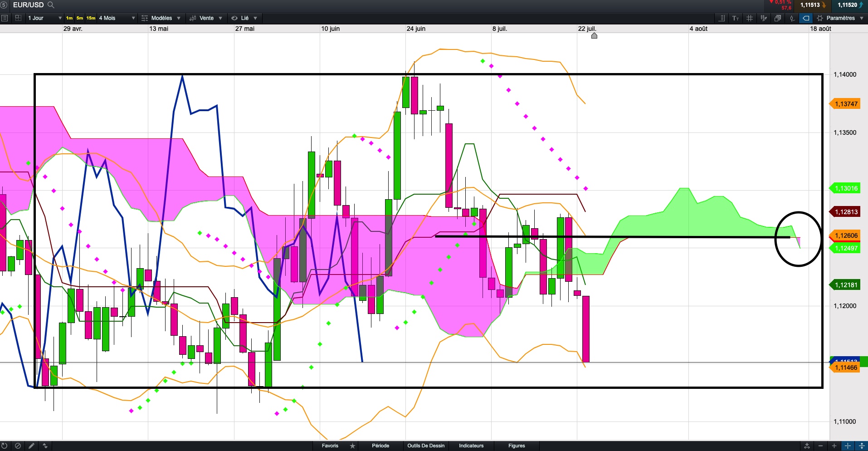The image size is (868, 451).
Task: Select the 15m timeframe shortcut
Action: (x=91, y=18)
